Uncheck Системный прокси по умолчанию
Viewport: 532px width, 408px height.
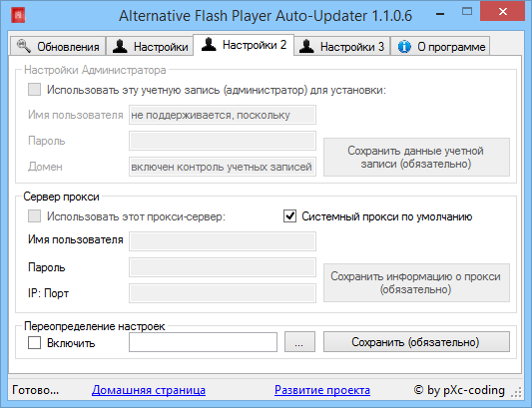click(289, 216)
